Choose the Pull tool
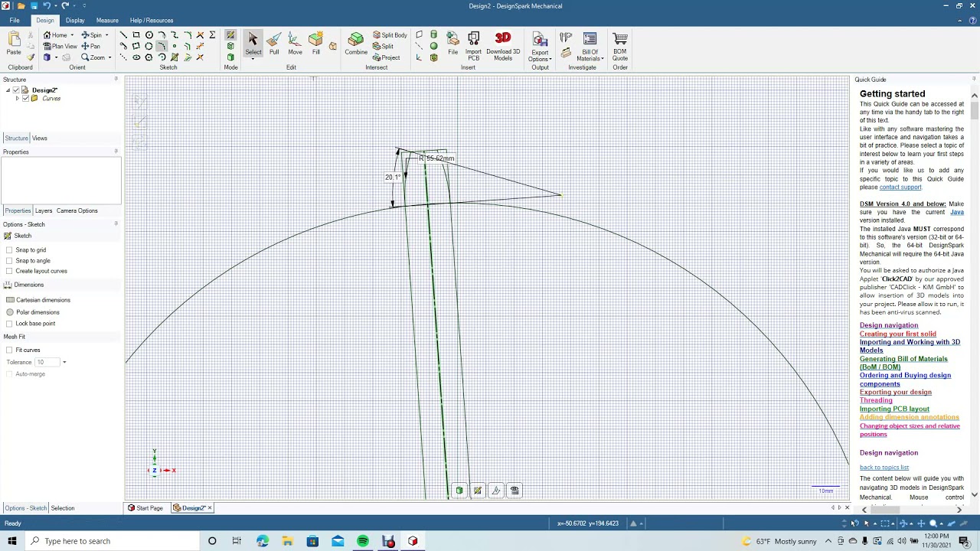Viewport: 980px width, 551px height. (274, 43)
